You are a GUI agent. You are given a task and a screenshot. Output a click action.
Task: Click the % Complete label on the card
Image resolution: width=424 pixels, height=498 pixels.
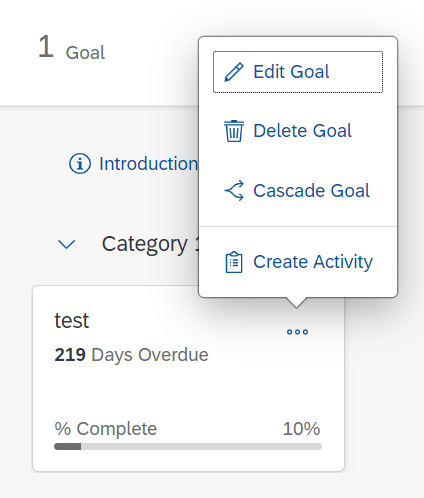[106, 429]
